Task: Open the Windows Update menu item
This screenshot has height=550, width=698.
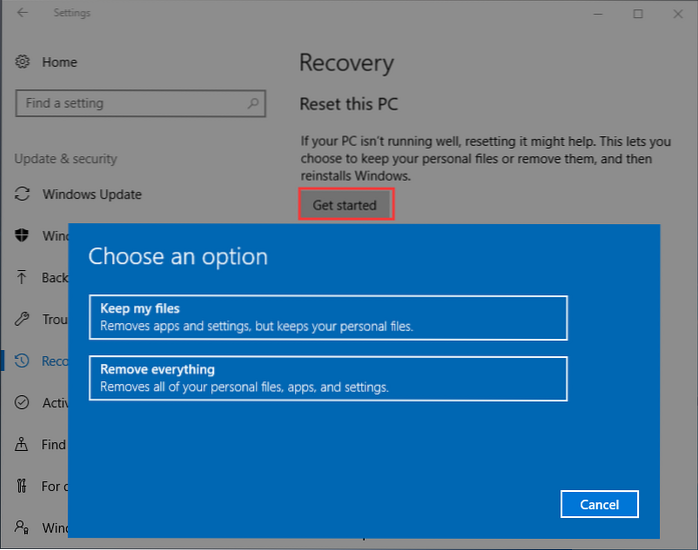Action: tap(92, 194)
